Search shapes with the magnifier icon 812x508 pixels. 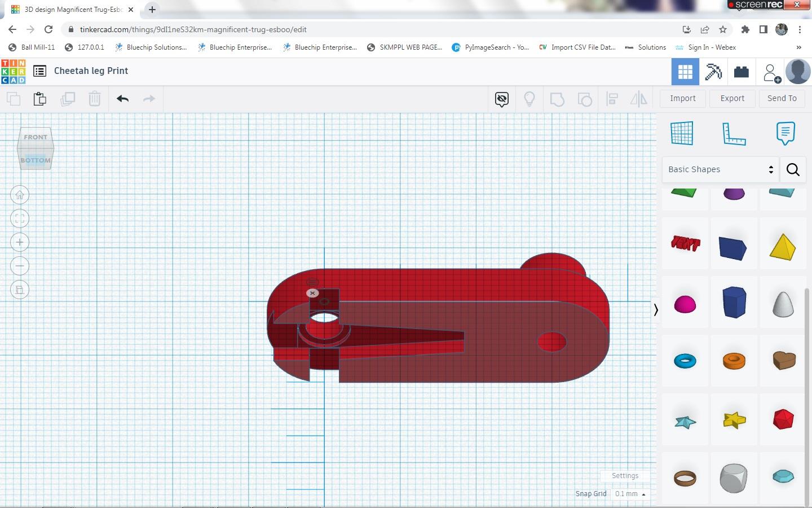click(x=793, y=169)
